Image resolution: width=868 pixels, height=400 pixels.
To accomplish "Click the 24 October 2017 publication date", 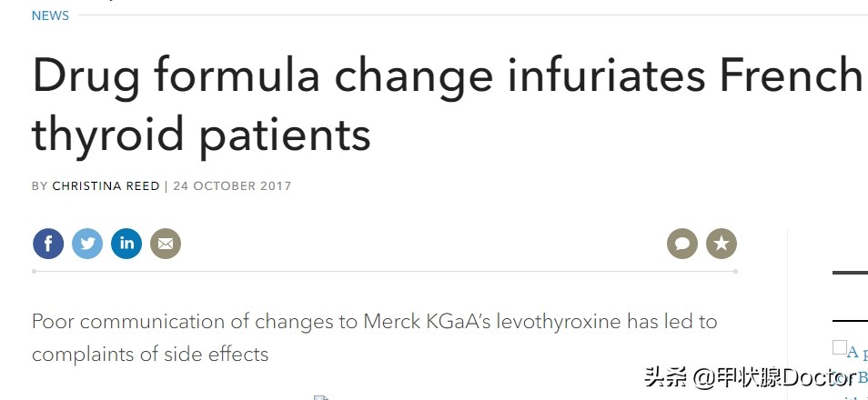I will [232, 185].
